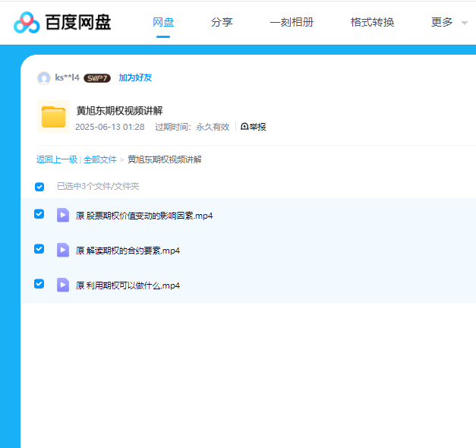Switch to the 分享 tab
The image size is (476, 448).
click(x=222, y=22)
